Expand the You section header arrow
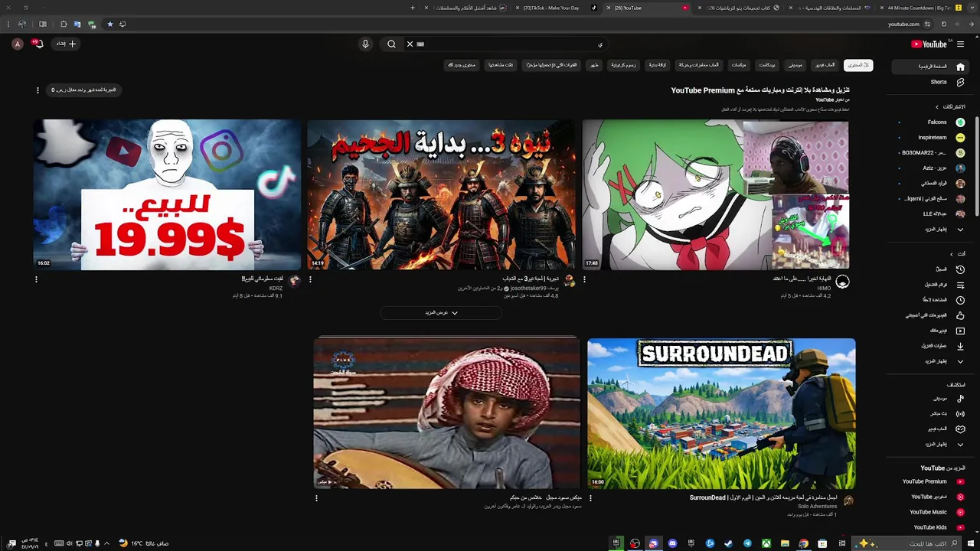980x551 pixels. [952, 254]
